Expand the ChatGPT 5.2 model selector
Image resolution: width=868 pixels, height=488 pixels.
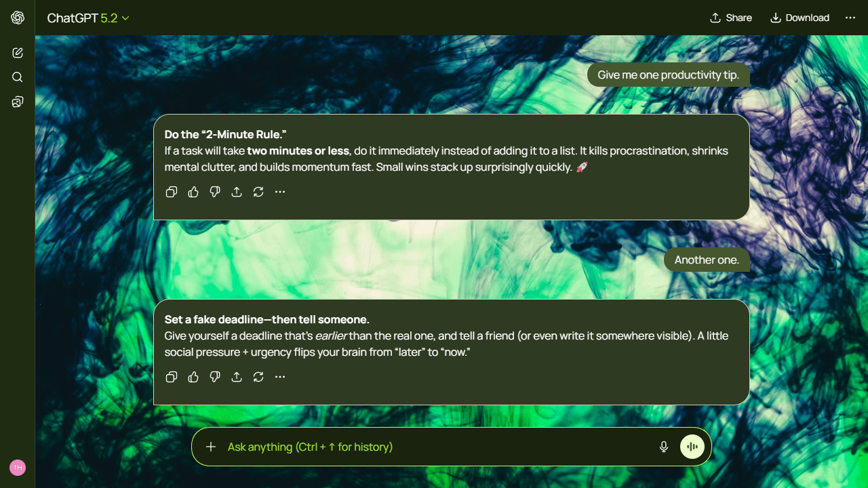point(88,18)
